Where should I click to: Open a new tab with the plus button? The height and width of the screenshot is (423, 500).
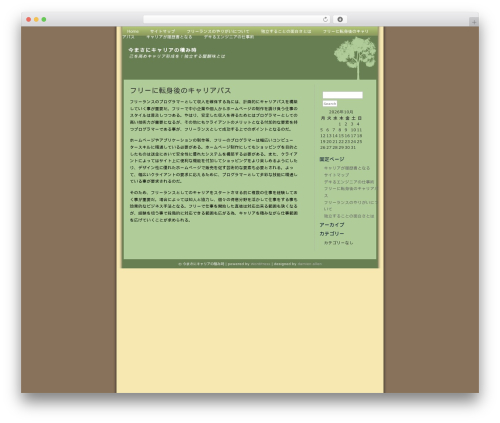[474, 22]
